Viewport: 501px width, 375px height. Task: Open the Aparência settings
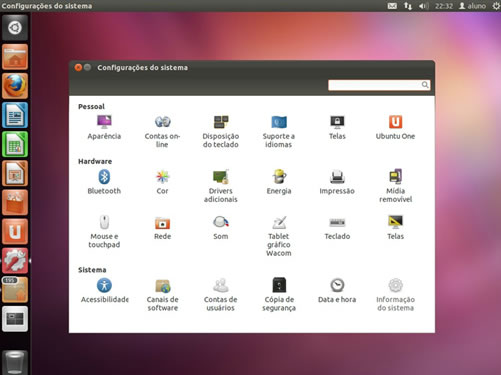click(104, 127)
